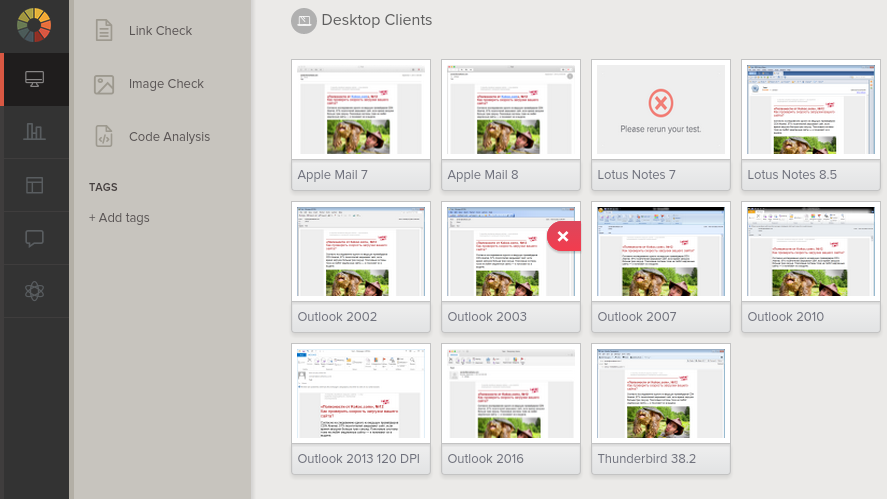Open Image Check menu item
Image resolution: width=887 pixels, height=499 pixels.
click(166, 84)
